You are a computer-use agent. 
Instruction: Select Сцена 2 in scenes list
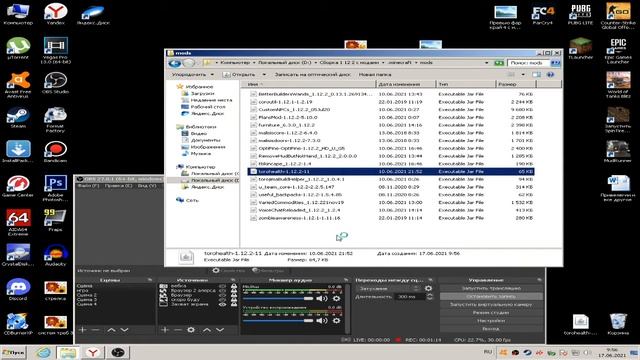87,295
